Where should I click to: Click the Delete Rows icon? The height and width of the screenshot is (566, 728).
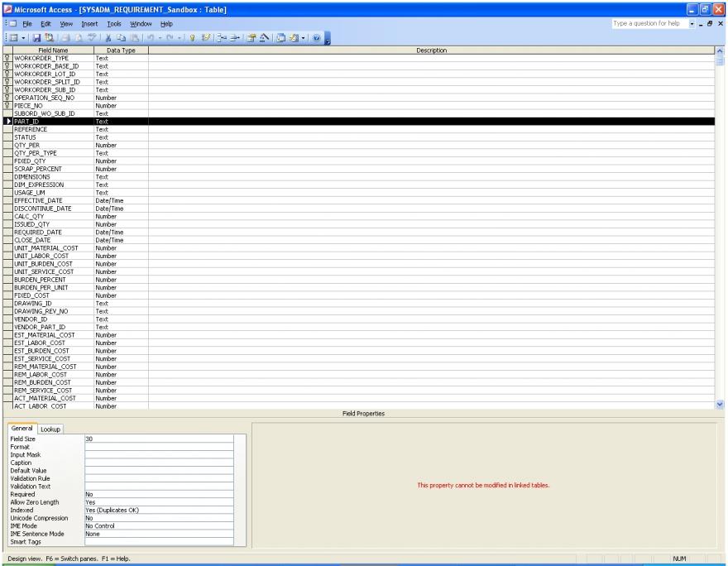coord(234,38)
